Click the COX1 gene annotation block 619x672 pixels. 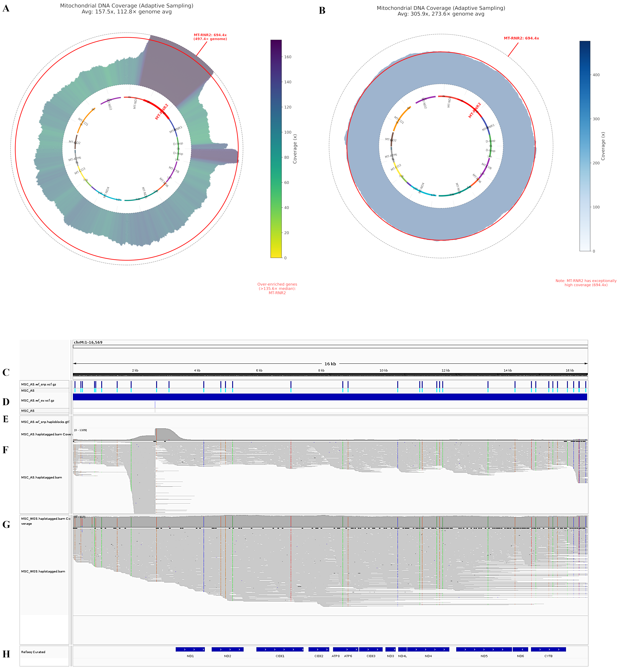[280, 649]
